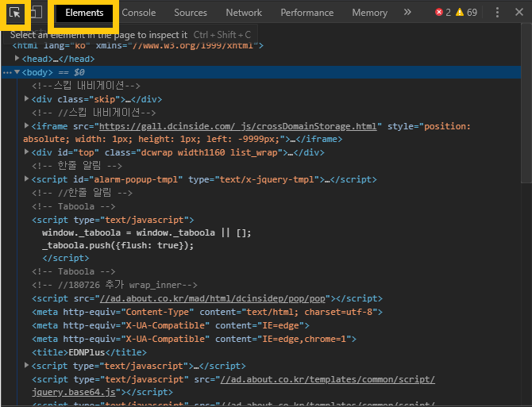Viewport: 532px width, 407px height.
Task: Expand the head element node
Action: (x=17, y=58)
